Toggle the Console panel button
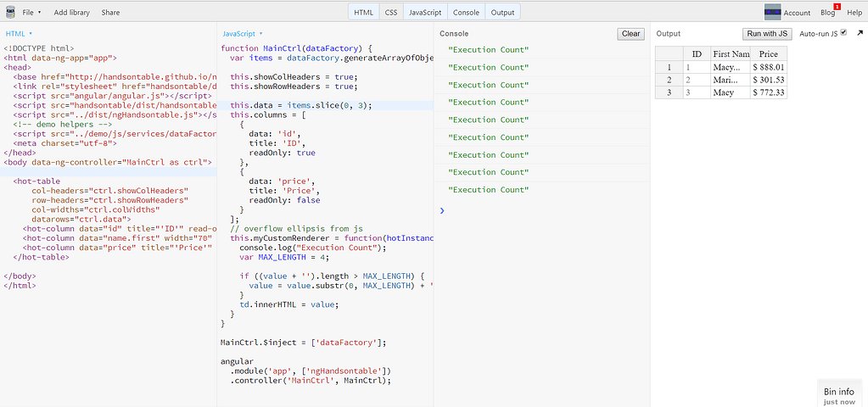This screenshot has width=868, height=407. [x=466, y=12]
